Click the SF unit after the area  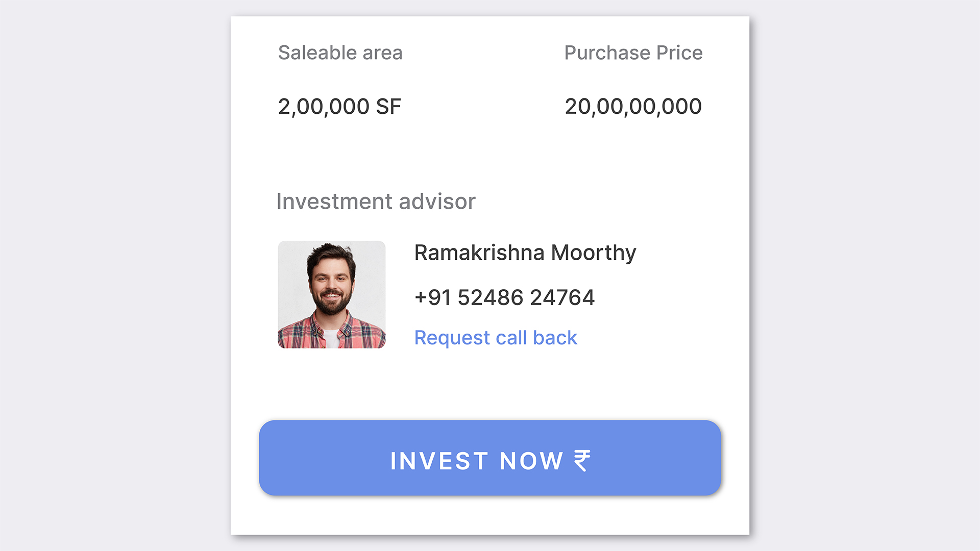388,107
